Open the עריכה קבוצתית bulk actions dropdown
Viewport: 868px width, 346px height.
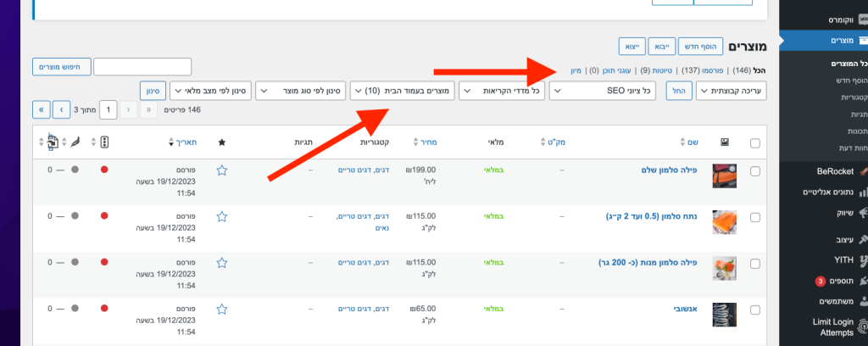[x=731, y=90]
